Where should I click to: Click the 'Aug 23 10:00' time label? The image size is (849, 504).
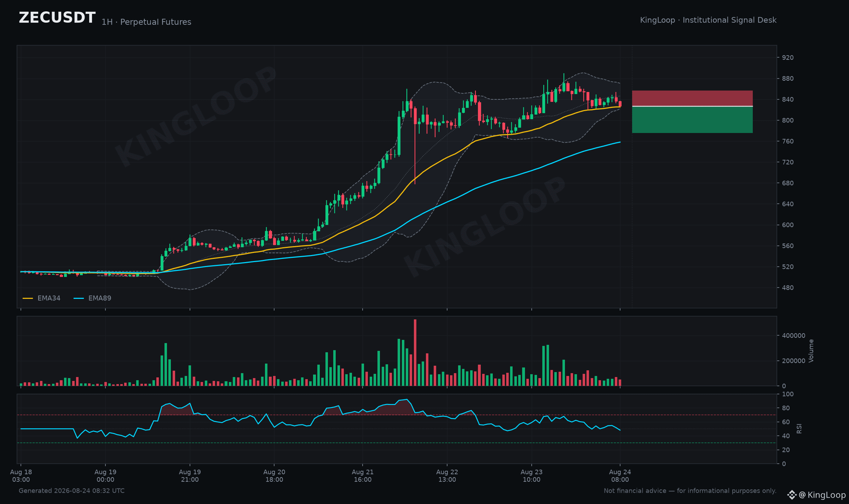click(x=532, y=476)
